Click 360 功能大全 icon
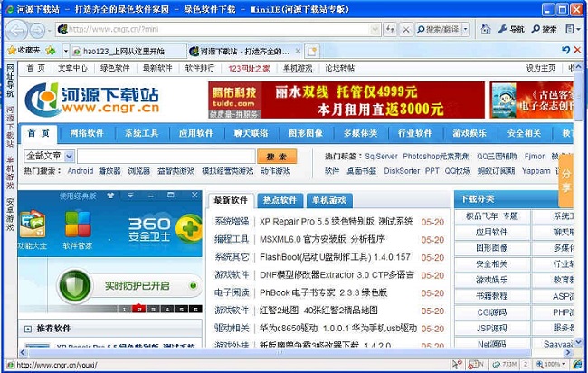588x373 pixels. pyautogui.click(x=33, y=229)
